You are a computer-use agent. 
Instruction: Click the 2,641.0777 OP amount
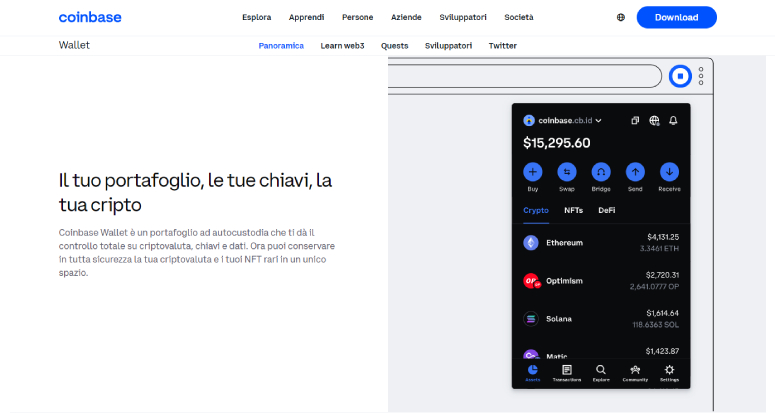click(x=654, y=287)
